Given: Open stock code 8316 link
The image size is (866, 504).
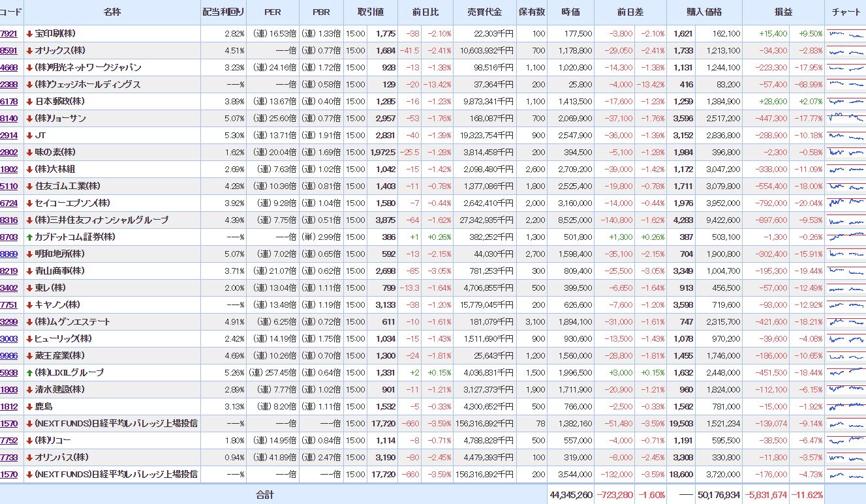Looking at the screenshot, I should (x=9, y=220).
